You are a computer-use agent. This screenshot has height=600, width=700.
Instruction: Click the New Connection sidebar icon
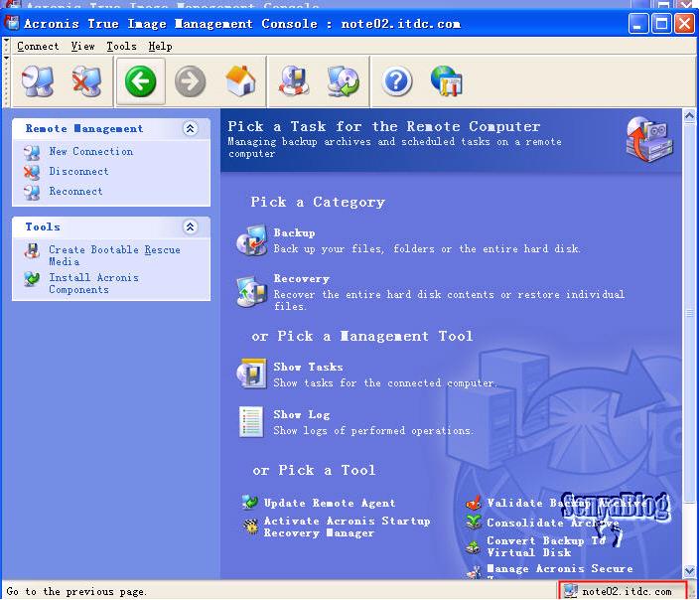[32, 152]
